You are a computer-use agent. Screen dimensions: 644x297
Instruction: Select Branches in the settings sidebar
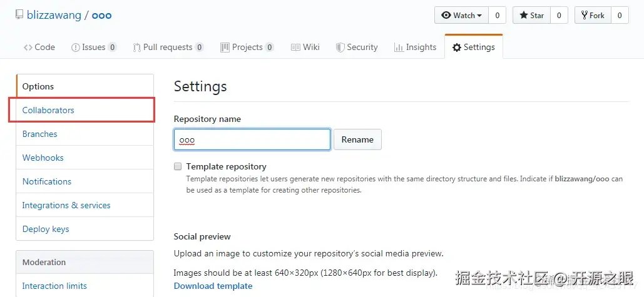[x=39, y=134]
